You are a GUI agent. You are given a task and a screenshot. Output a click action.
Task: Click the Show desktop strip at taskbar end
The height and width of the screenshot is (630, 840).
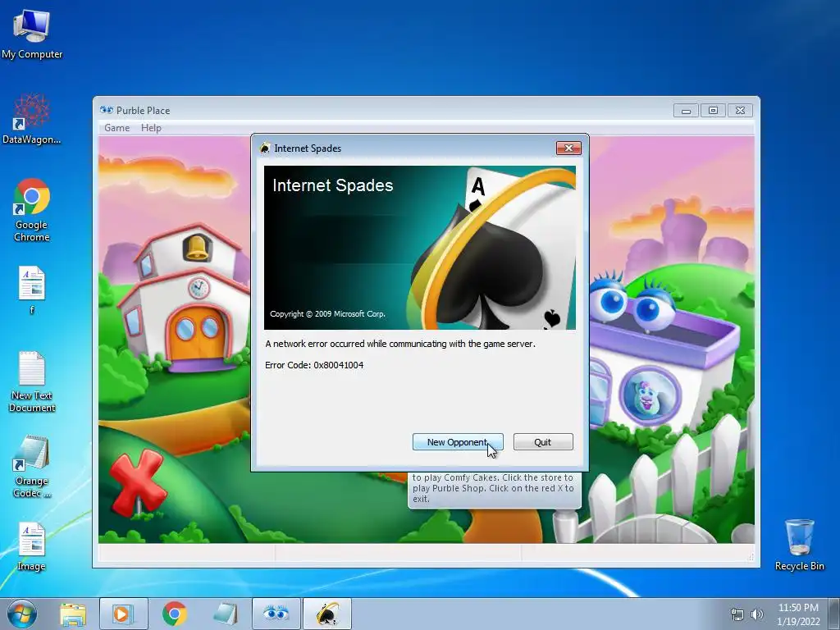click(834, 614)
